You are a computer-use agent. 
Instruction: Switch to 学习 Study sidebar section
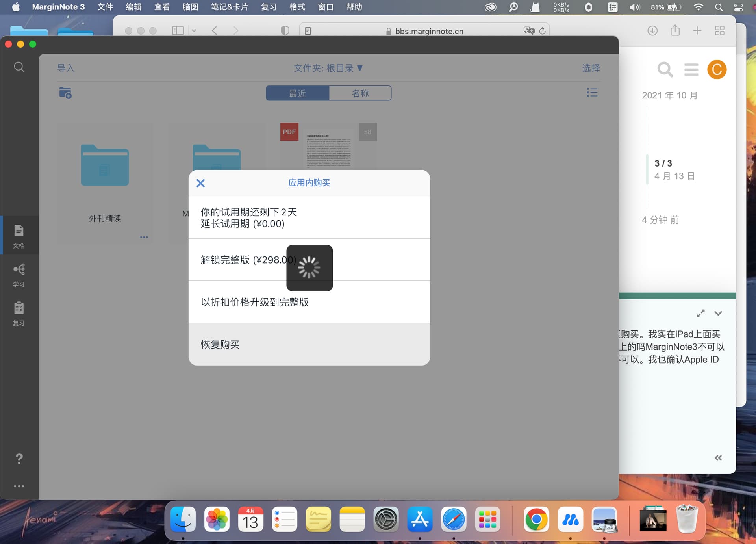(19, 275)
